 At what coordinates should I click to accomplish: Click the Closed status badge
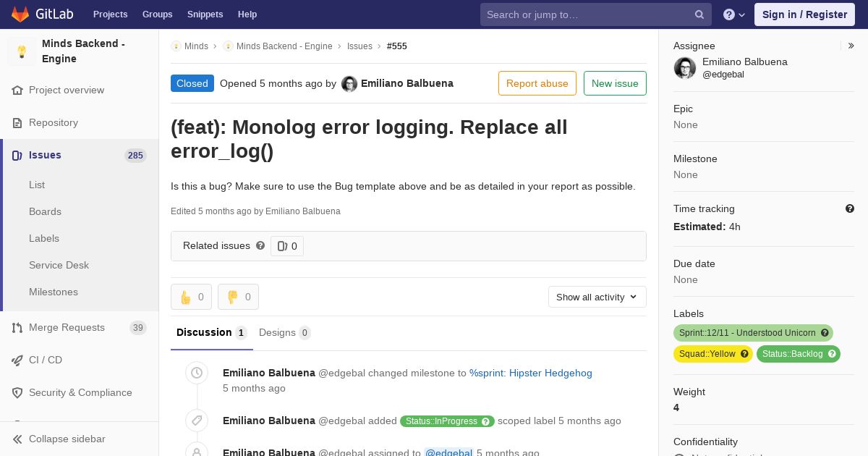[192, 83]
